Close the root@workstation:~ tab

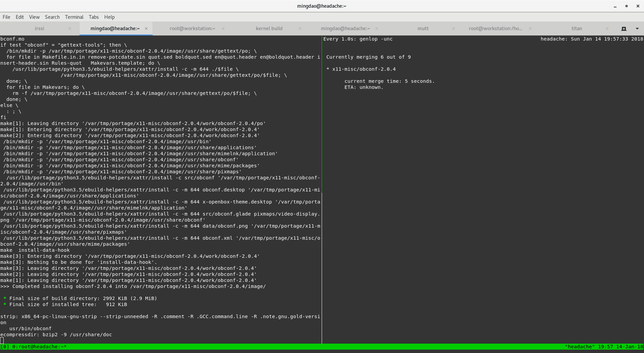click(223, 28)
